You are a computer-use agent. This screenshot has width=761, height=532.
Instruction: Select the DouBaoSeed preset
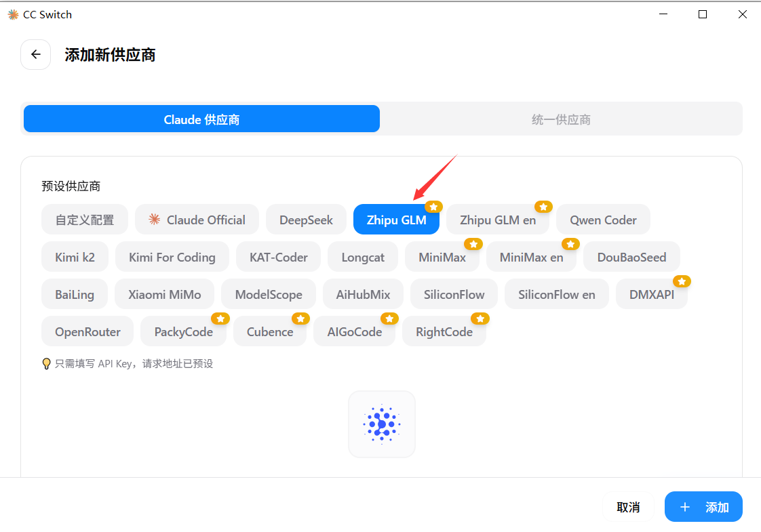(x=632, y=257)
